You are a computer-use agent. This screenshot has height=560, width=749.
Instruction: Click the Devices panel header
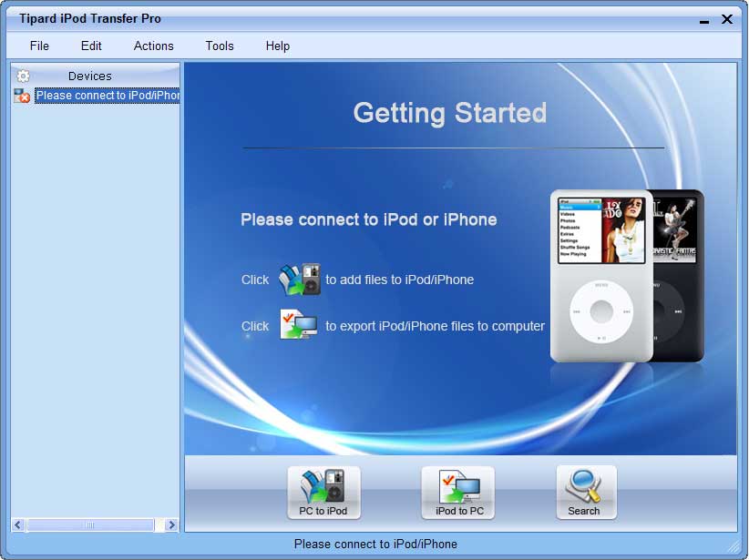(95, 76)
